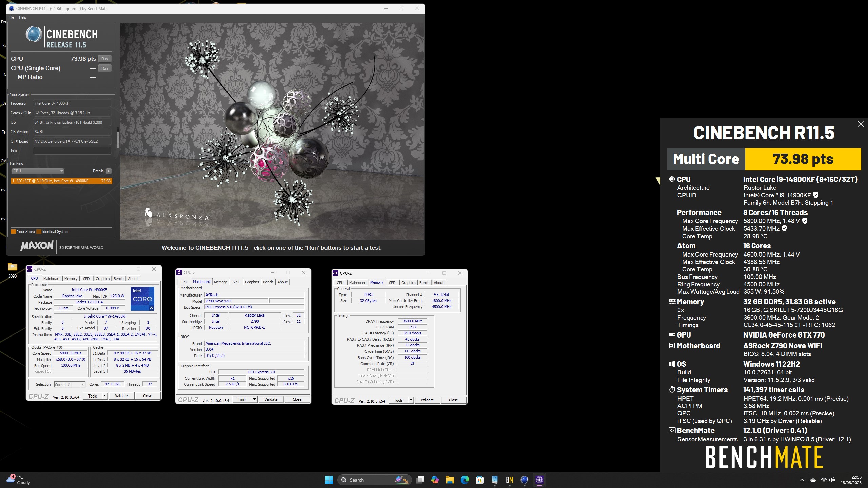Click Close button in middle CPU-Z window
The image size is (868, 488).
[297, 399]
